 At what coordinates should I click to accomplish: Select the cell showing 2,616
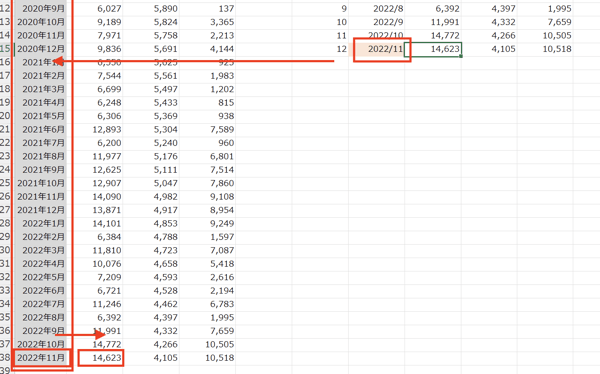(207, 277)
